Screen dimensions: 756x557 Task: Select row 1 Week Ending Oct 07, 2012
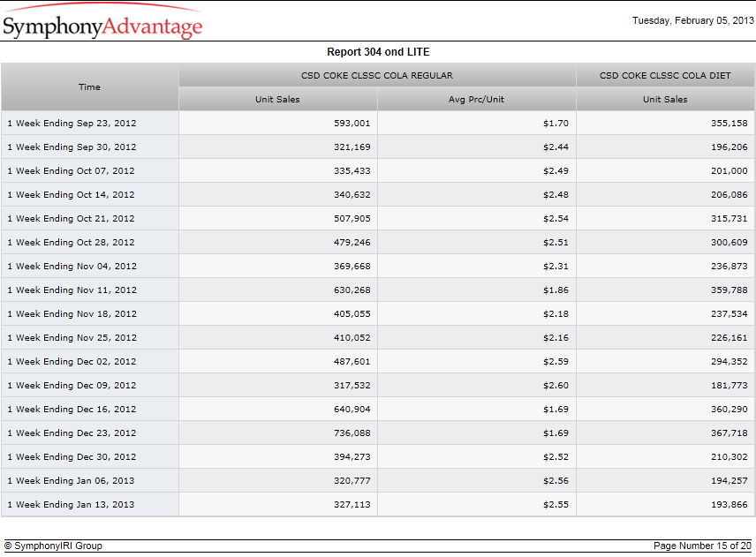tap(377, 171)
